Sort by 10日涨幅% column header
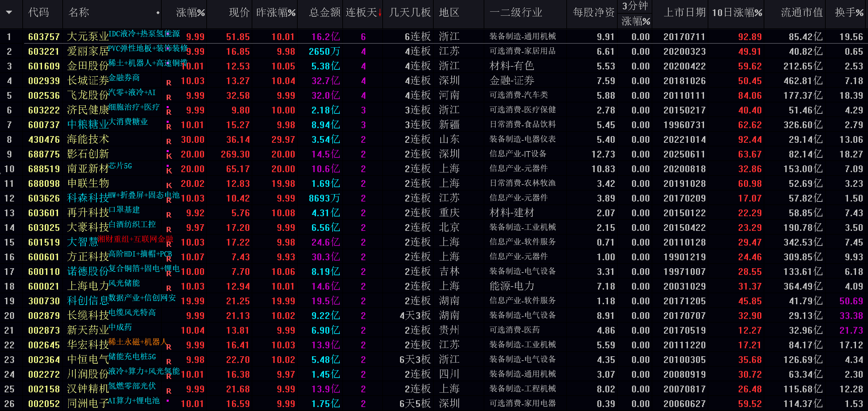 coord(737,13)
